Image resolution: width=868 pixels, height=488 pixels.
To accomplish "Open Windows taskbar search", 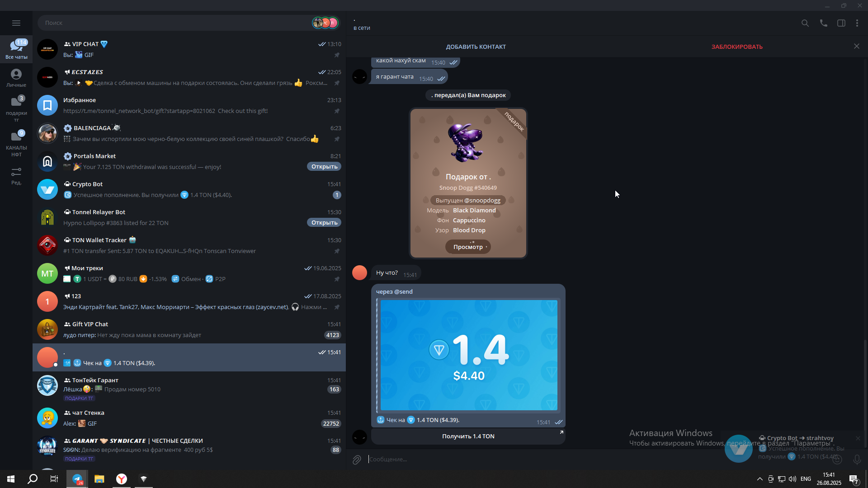I will click(x=33, y=479).
